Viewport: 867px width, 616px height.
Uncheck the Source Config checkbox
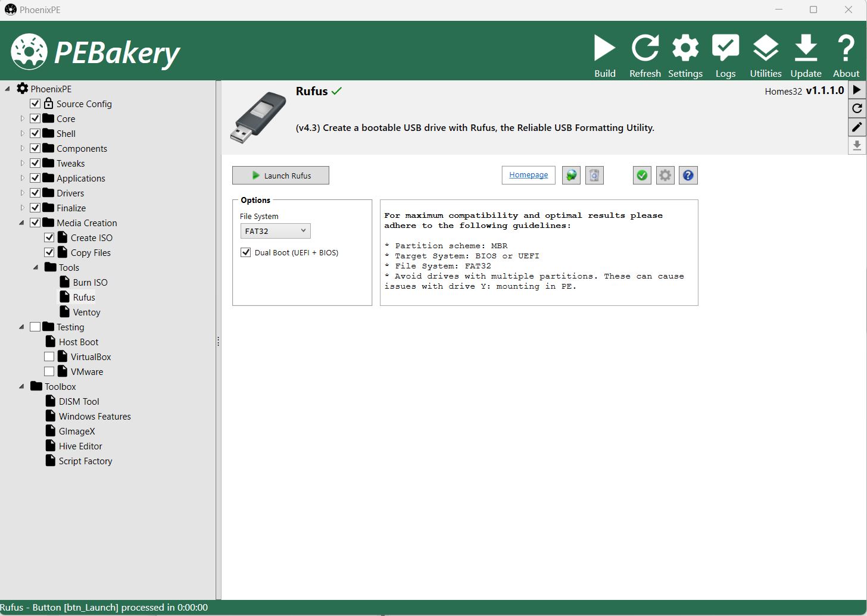click(35, 104)
